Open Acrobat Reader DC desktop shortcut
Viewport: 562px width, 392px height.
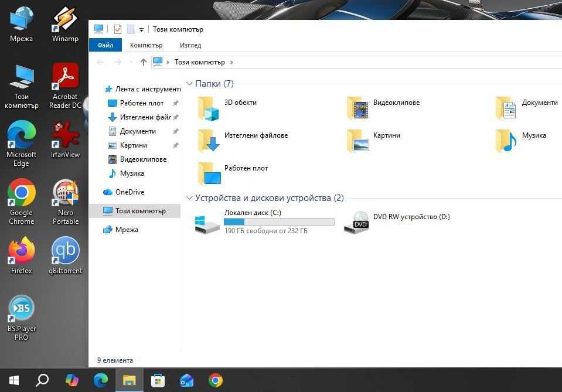click(65, 86)
